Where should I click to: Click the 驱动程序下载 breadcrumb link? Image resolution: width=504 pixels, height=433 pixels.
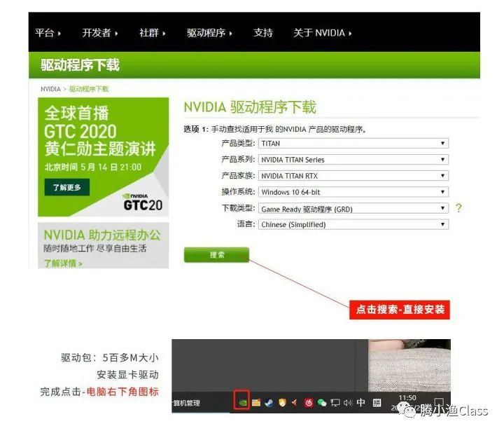click(x=89, y=89)
